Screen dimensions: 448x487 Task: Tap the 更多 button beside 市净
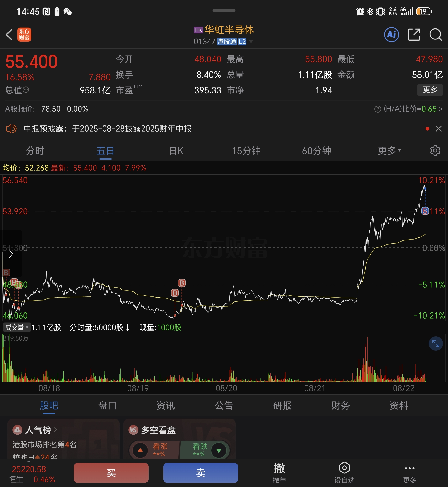pyautogui.click(x=430, y=90)
